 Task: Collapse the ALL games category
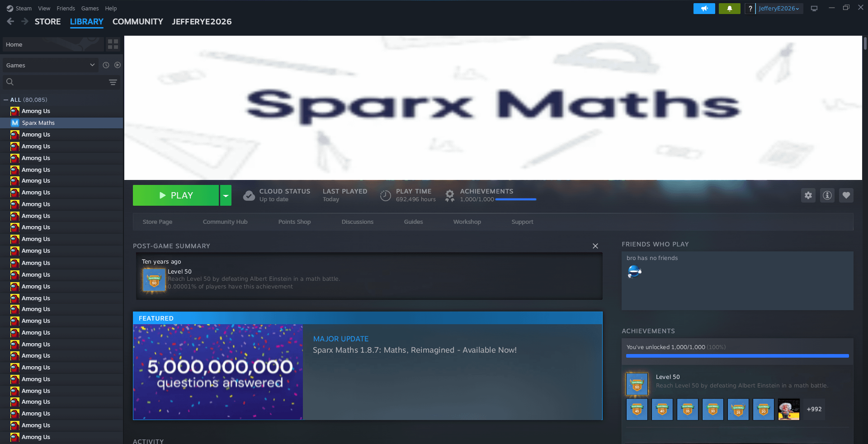click(6, 100)
